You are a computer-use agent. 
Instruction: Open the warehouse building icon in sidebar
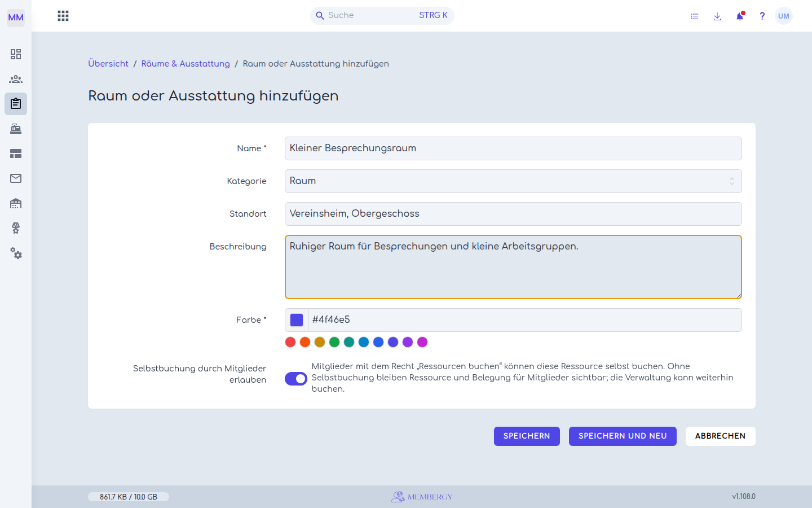(16, 203)
